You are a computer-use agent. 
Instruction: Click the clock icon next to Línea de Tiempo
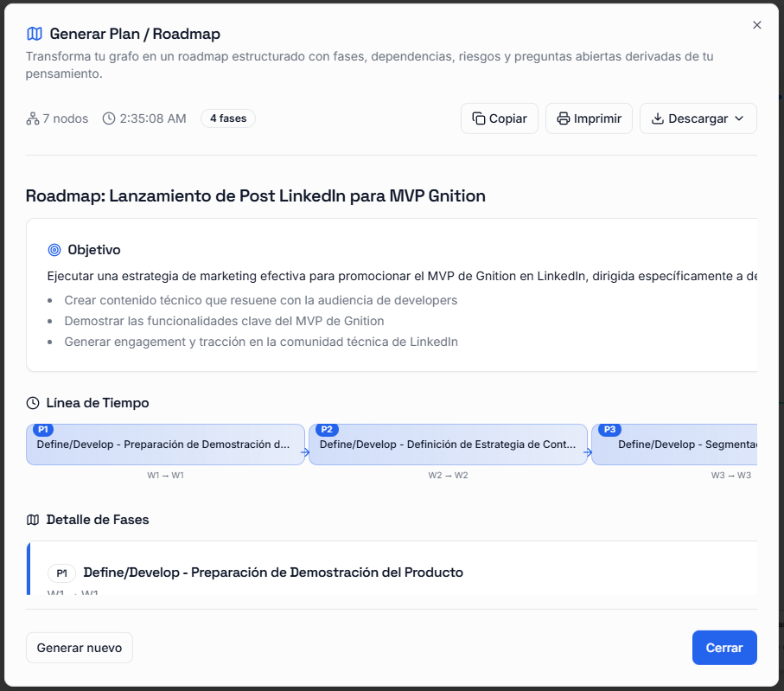[34, 402]
